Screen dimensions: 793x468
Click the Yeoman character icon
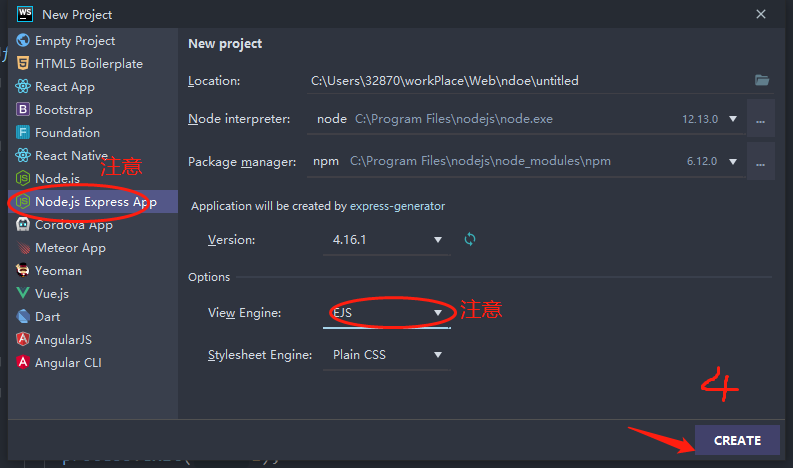click(23, 270)
